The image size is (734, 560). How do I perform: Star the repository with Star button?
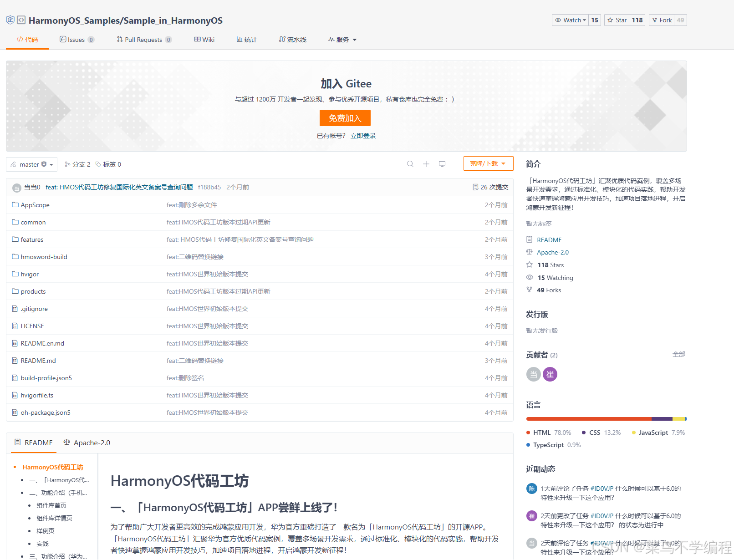[x=617, y=20]
